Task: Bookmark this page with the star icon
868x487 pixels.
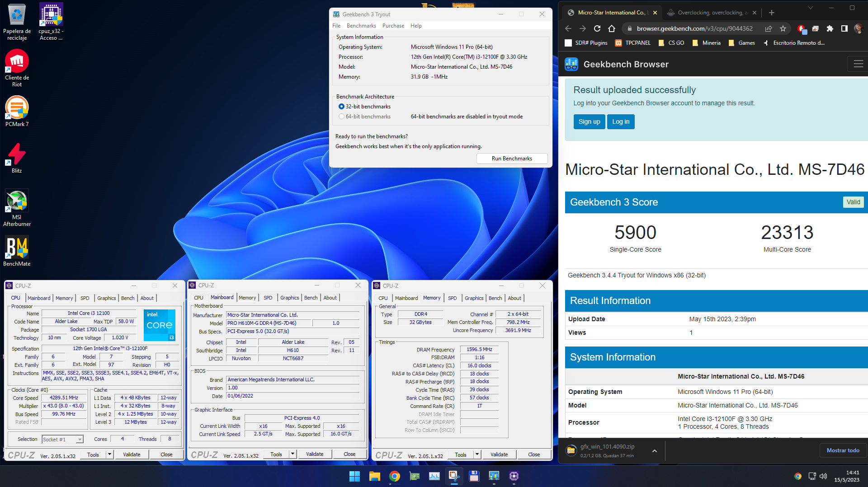Action: click(x=783, y=28)
